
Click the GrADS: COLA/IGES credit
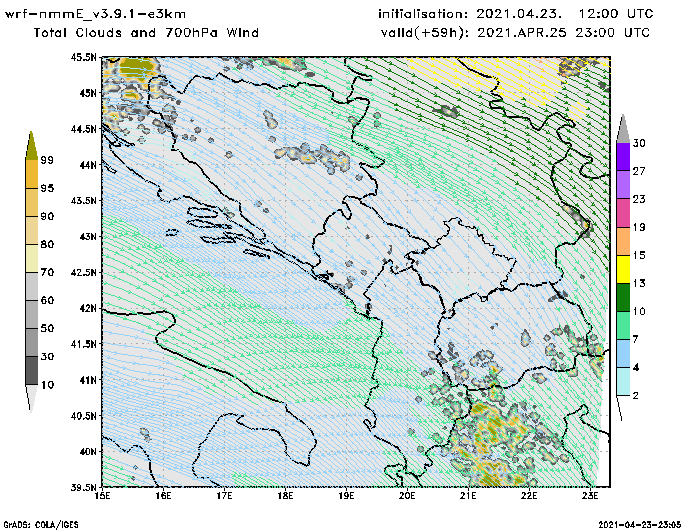click(x=41, y=524)
